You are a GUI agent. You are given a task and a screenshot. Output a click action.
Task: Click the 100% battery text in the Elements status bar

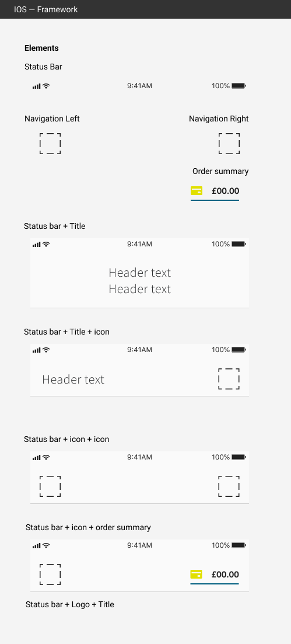(x=221, y=86)
